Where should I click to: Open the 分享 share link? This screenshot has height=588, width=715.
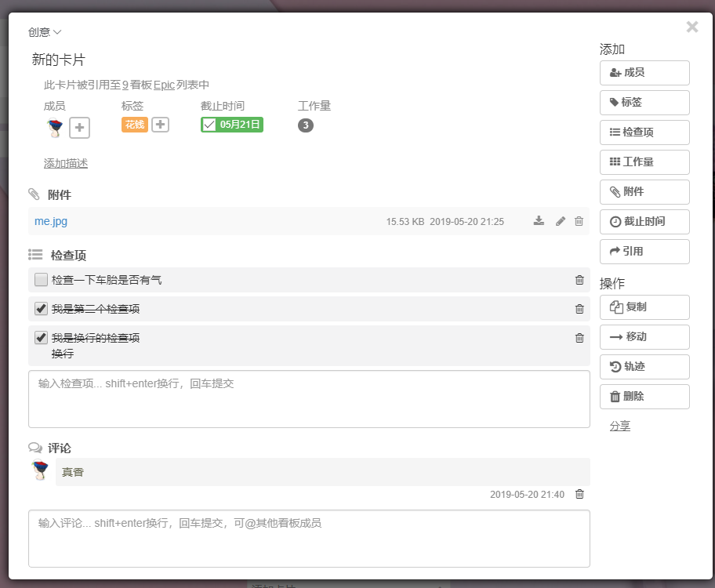pyautogui.click(x=620, y=426)
